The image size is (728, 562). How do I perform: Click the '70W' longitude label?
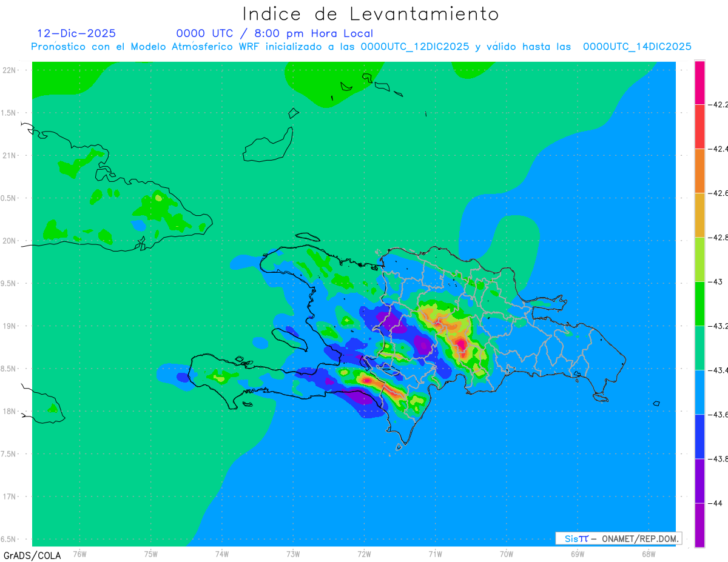[507, 554]
